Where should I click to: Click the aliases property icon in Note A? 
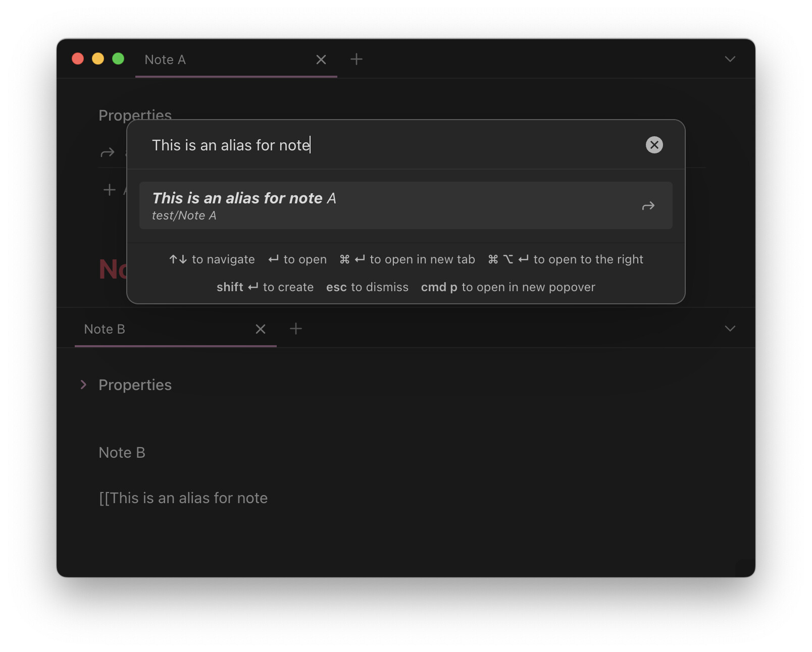pos(108,152)
